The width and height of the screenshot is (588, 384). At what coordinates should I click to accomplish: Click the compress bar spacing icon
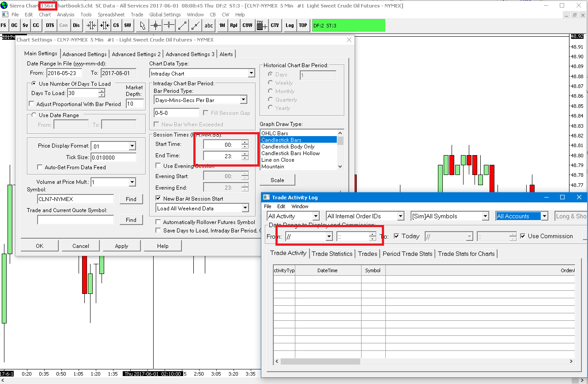point(91,25)
